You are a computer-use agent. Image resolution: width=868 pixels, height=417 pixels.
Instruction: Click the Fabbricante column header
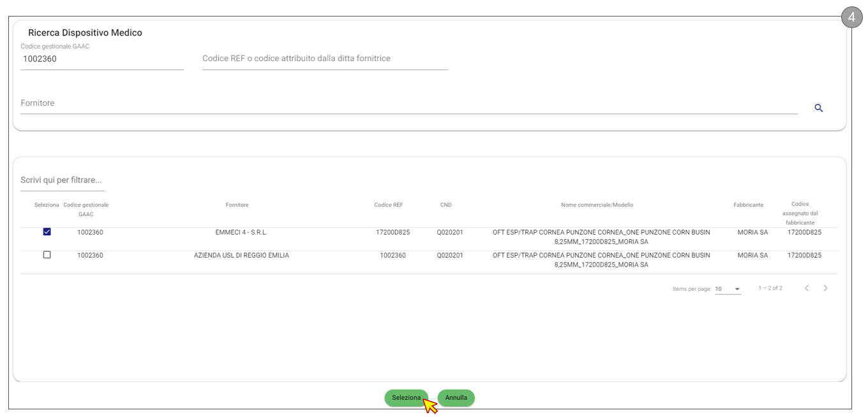[748, 205]
